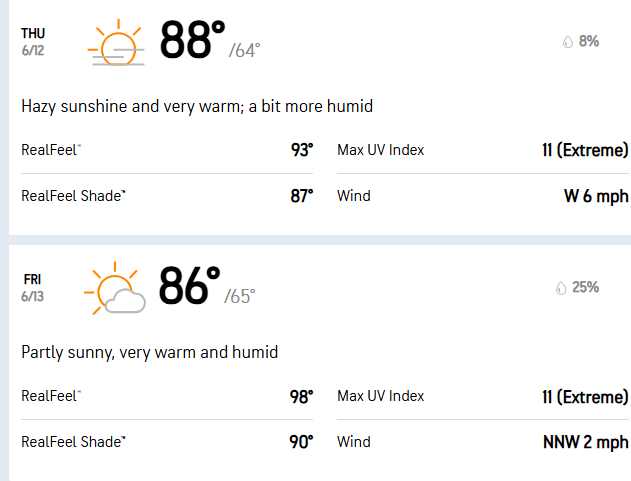Click Thursday's W 6 mph wind value
631x481 pixels.
(x=596, y=196)
